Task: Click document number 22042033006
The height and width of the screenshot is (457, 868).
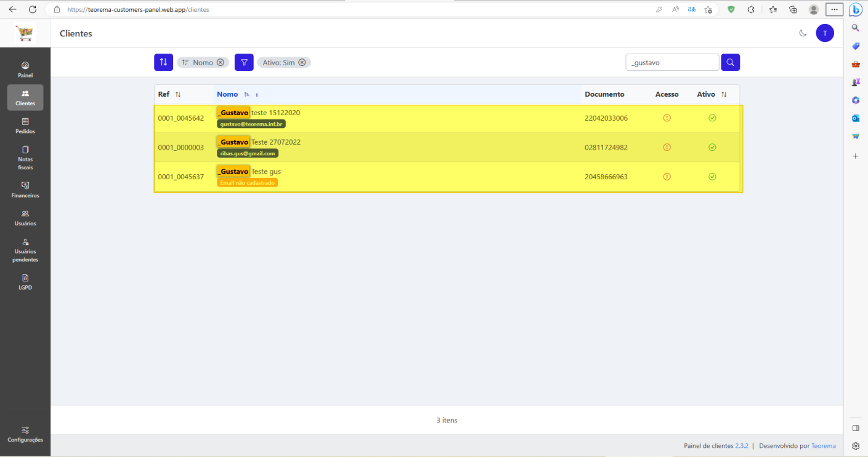Action: [606, 118]
